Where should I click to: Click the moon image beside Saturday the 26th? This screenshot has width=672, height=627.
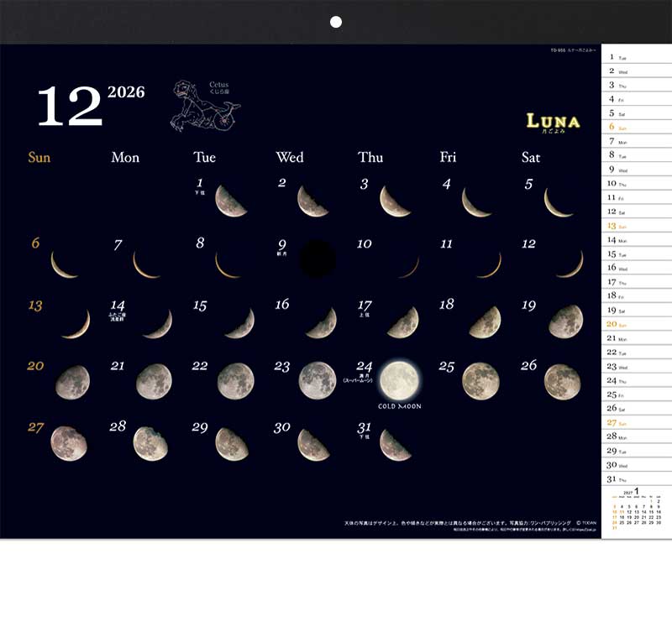coord(563,382)
